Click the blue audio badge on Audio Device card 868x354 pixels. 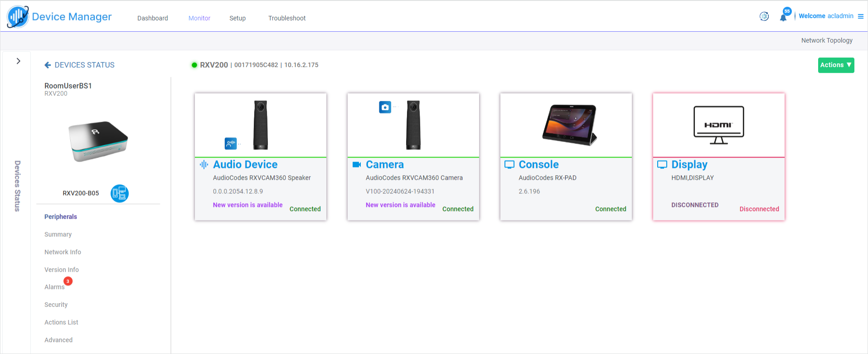(231, 143)
